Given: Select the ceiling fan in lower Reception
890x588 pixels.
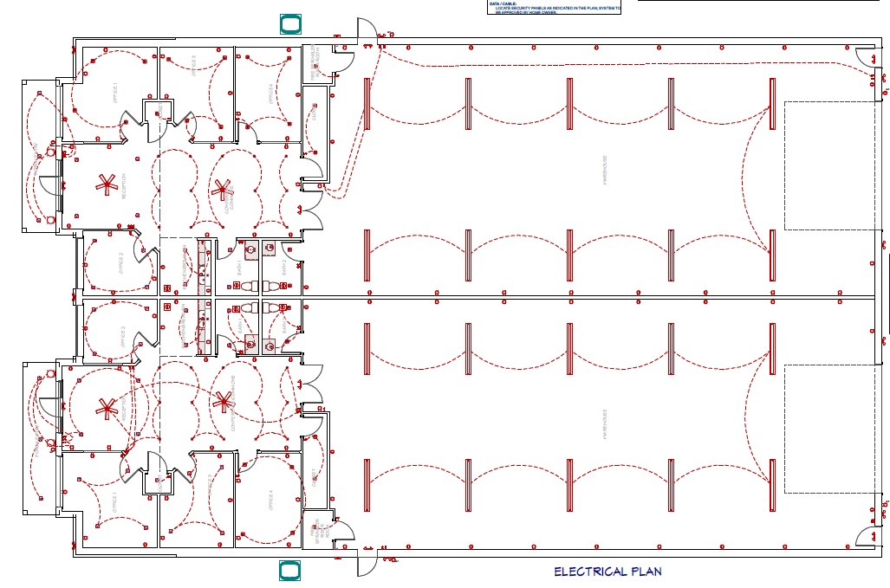Looking at the screenshot, I should pyautogui.click(x=106, y=408).
